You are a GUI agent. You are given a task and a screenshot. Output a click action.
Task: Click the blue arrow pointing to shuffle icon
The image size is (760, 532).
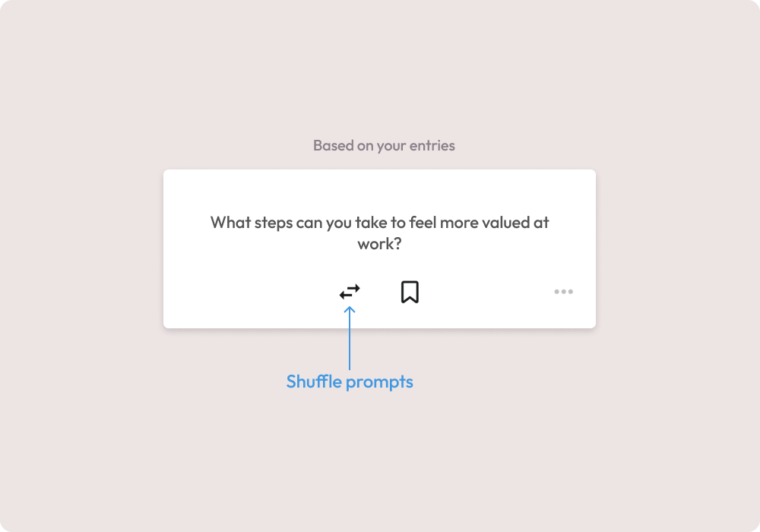350,338
